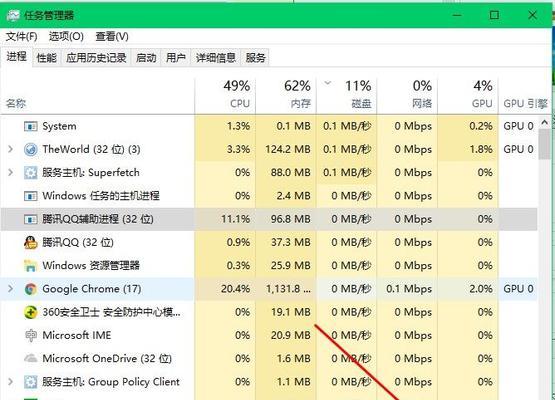Select the Google Chrome (17) row
555x400 pixels.
coord(269,289)
